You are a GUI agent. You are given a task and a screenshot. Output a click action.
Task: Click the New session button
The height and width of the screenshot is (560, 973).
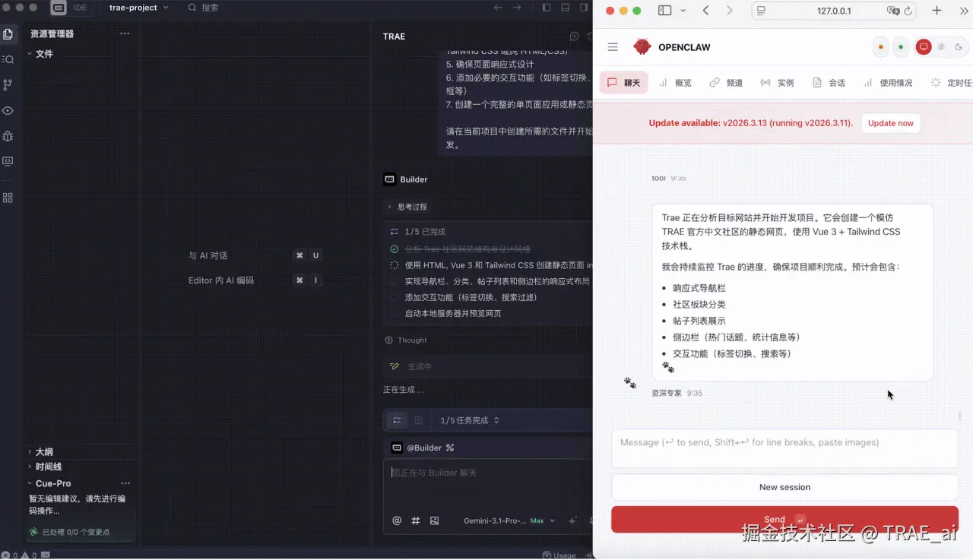tap(784, 487)
